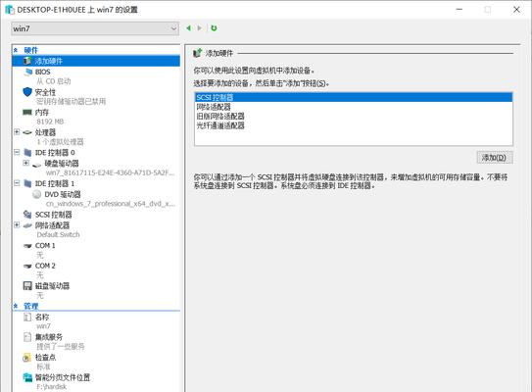The height and width of the screenshot is (392, 532).
Task: Select the 集成服务 tree item
Action: [49, 337]
